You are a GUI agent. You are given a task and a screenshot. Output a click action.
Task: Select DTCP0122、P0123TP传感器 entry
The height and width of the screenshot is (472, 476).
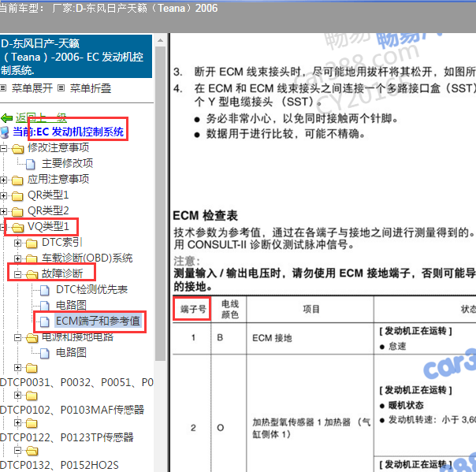[67, 437]
